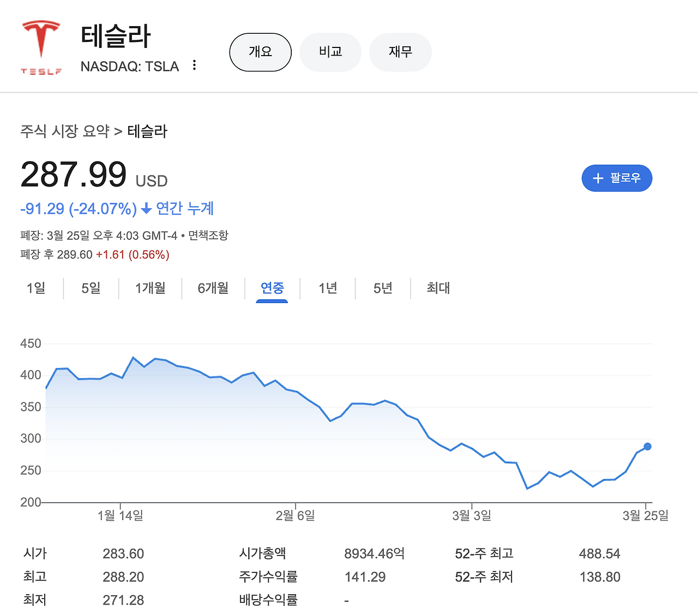Viewport: 698px width, 616px height.
Task: Click the TESLA wordmark under the logo
Action: 40,72
